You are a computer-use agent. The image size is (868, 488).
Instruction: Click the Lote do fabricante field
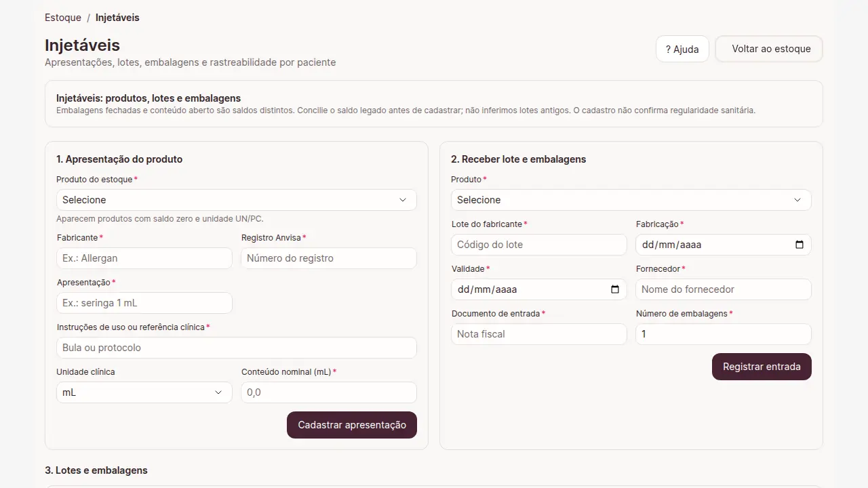click(539, 245)
